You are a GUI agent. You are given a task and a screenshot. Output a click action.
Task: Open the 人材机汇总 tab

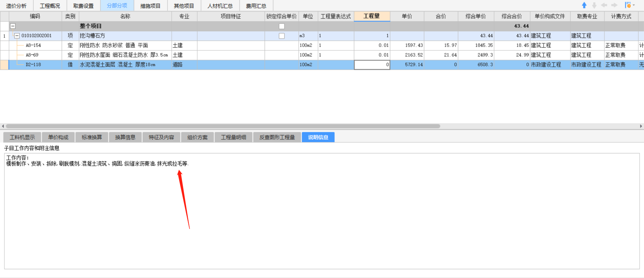point(220,6)
